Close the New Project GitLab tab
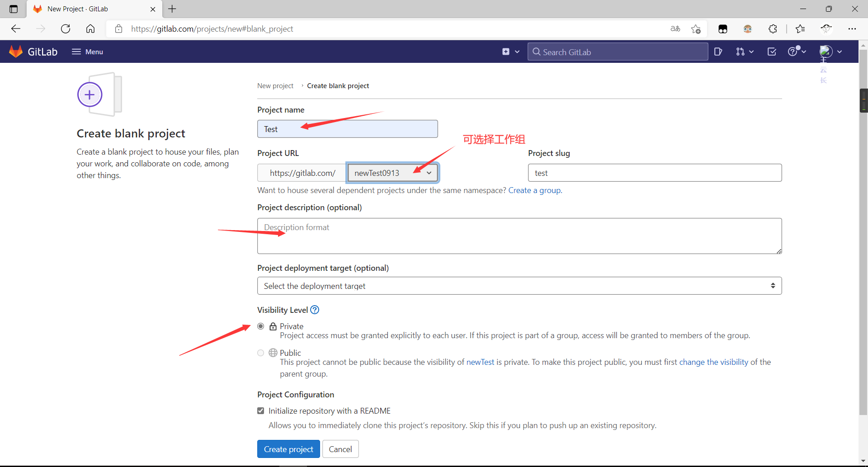868x467 pixels. [x=153, y=9]
